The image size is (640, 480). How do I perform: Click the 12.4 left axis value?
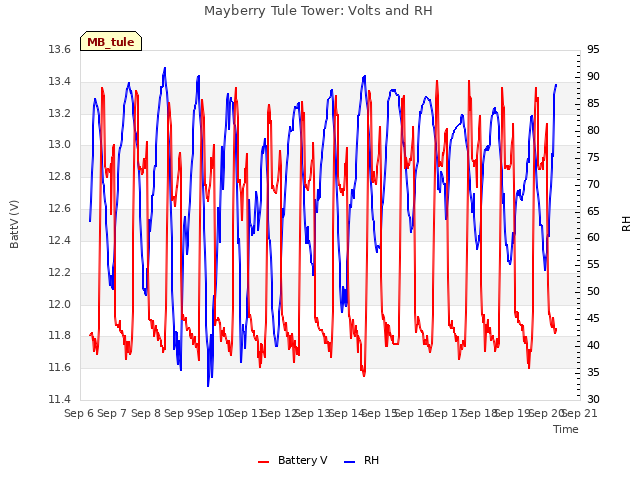point(60,240)
